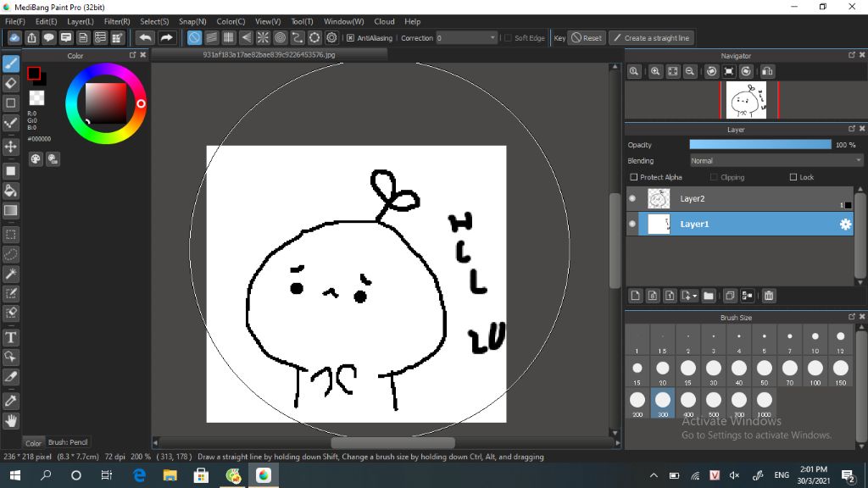Enable the Clipping checkbox

pos(714,177)
